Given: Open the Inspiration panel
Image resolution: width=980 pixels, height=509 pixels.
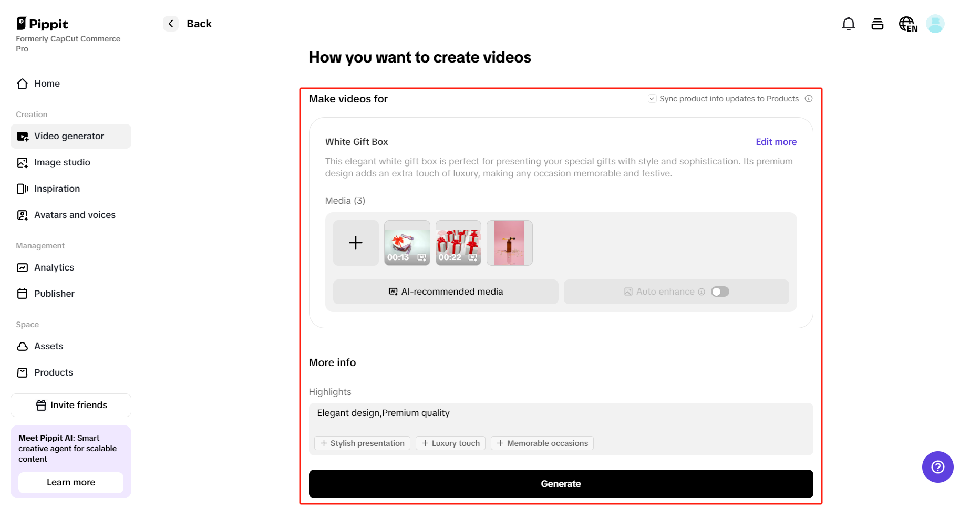Looking at the screenshot, I should (57, 189).
